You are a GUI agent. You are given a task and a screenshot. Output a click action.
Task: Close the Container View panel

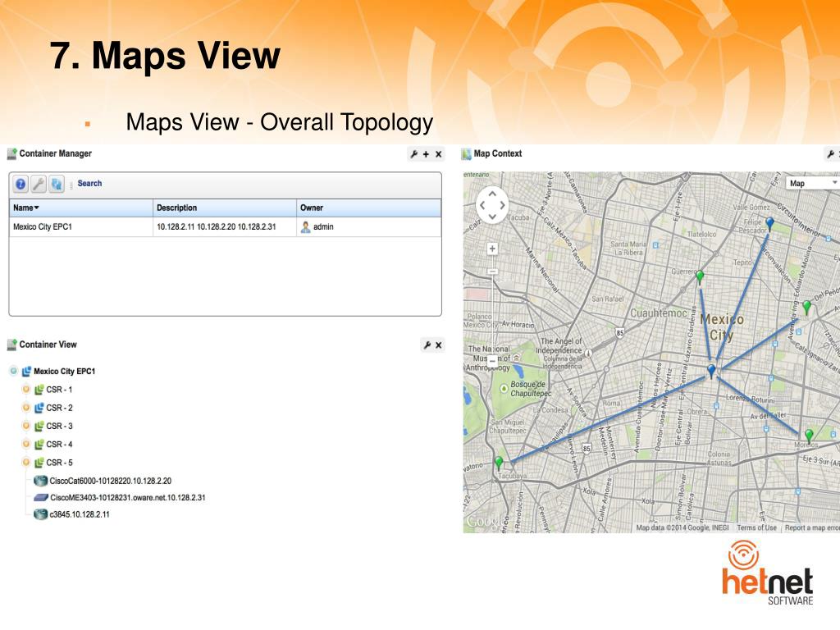438,345
